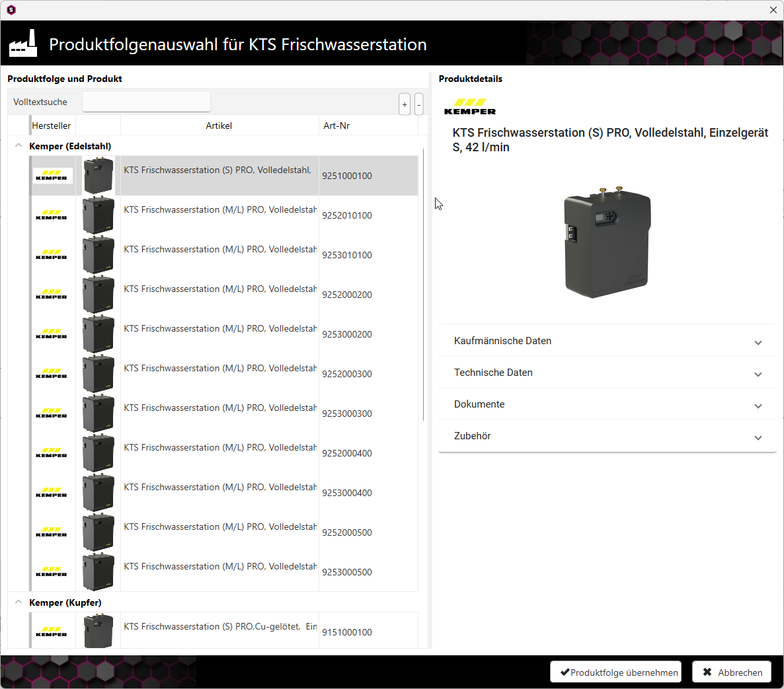Click product thumbnail for article 9251000100

pyautogui.click(x=98, y=175)
